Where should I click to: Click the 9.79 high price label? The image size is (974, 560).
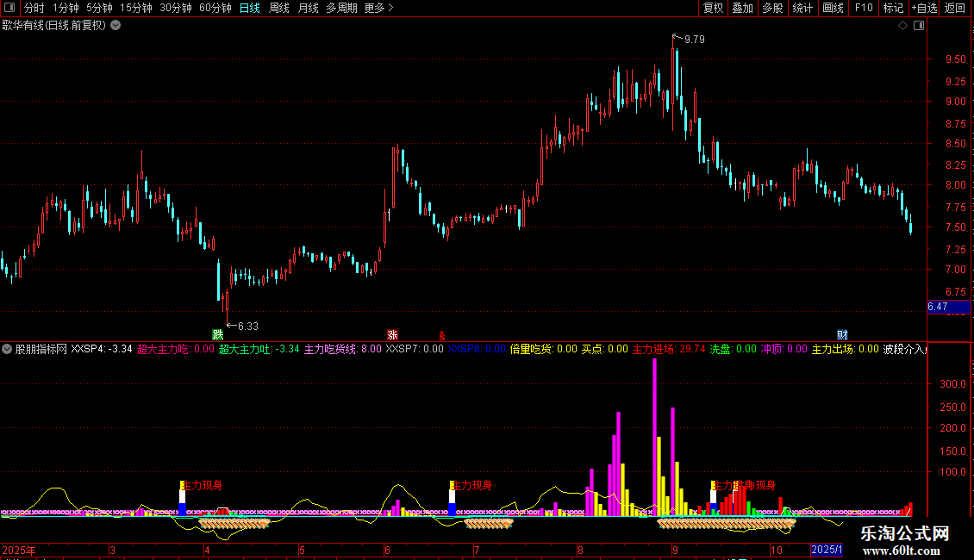(695, 40)
